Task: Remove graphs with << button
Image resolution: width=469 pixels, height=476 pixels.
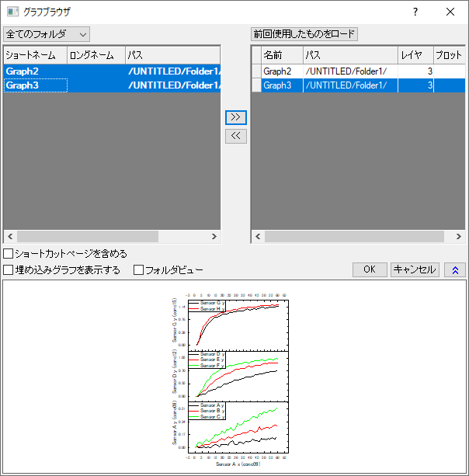Action: (236, 136)
